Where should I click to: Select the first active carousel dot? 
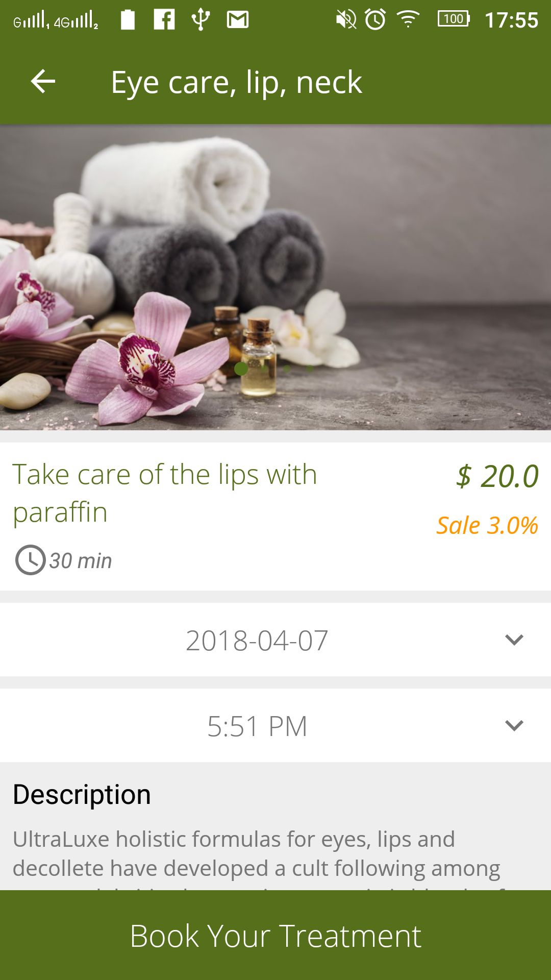point(241,368)
